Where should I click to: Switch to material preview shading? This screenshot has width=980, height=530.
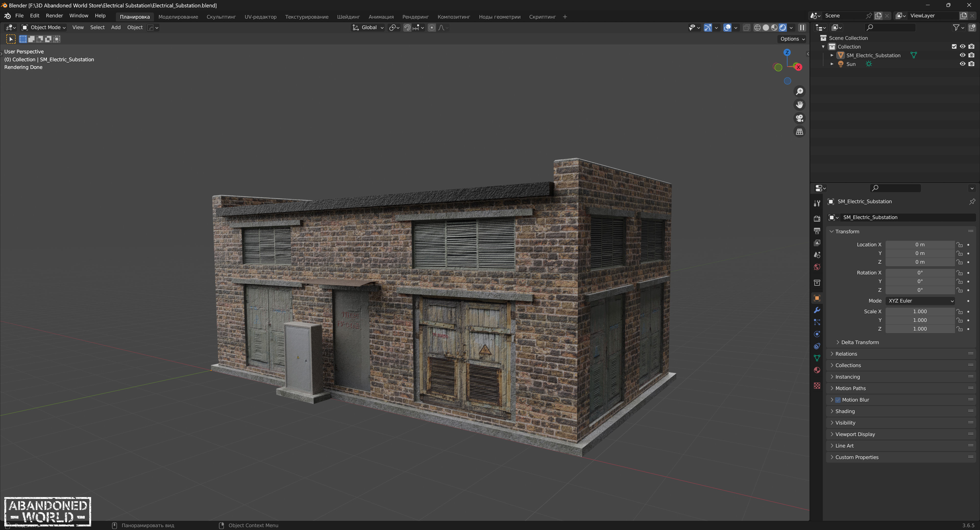774,27
